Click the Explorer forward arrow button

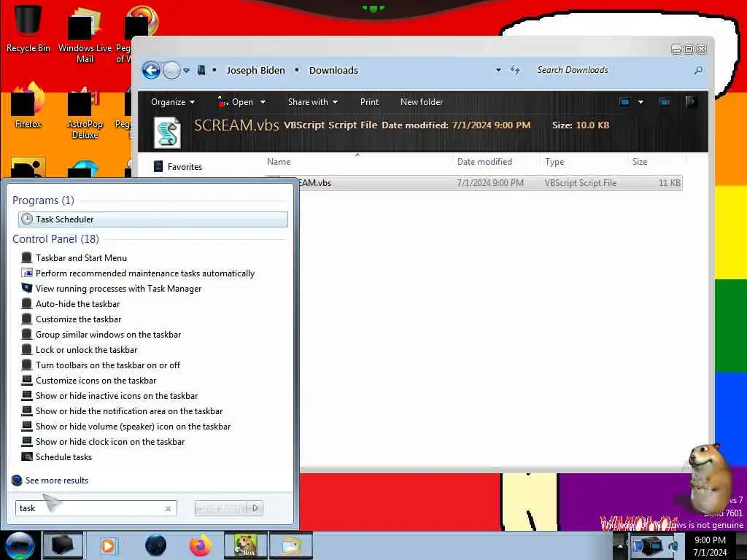(171, 71)
